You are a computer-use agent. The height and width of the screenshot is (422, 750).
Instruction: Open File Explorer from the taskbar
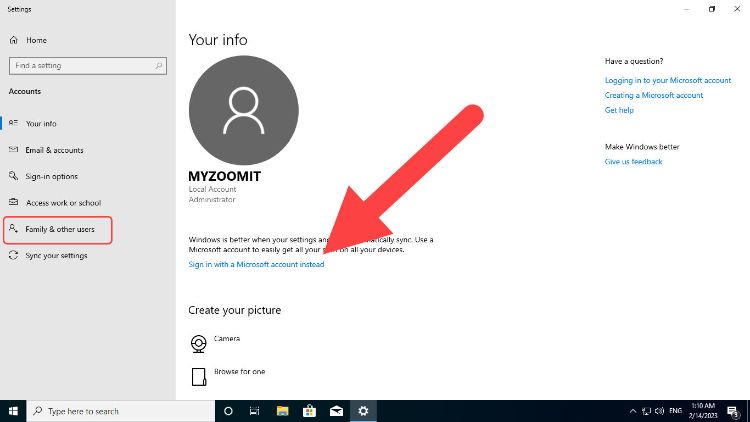pos(282,411)
